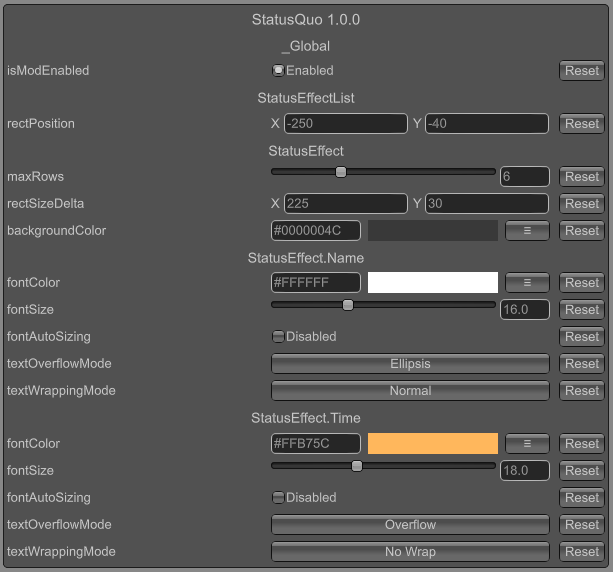613x572 pixels.
Task: Edit fontSize value field showing 16.0
Action: (x=525, y=310)
